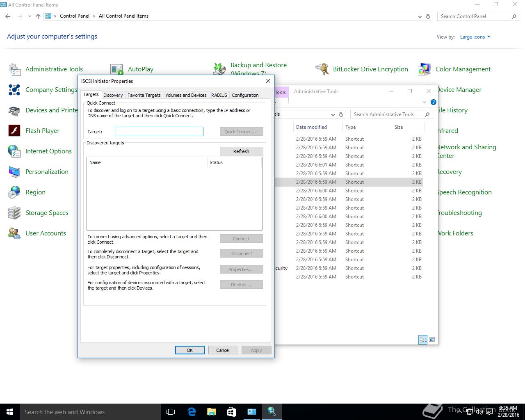Click the Target input field
The image size is (525, 420).
point(159,131)
